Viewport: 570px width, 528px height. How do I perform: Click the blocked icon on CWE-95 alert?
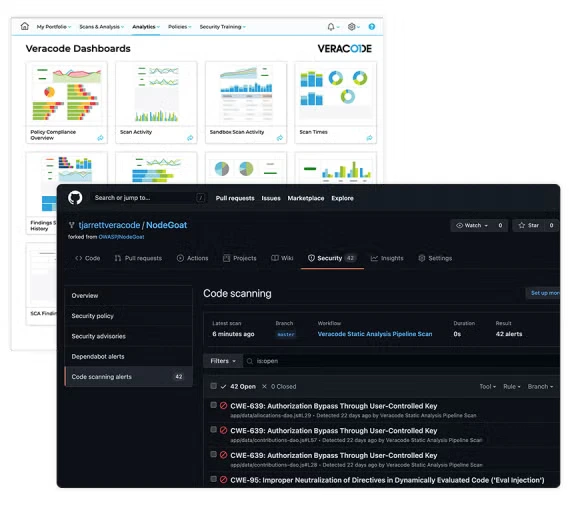click(x=224, y=480)
